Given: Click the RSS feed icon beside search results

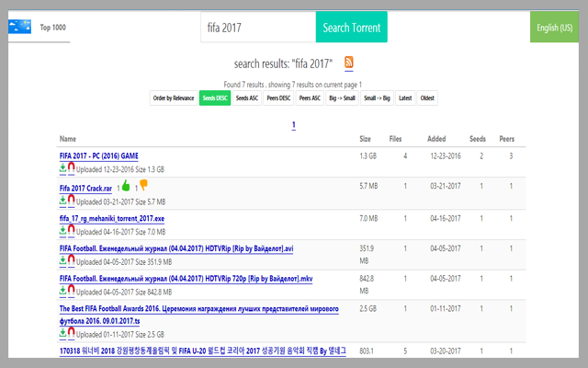Looking at the screenshot, I should click(x=349, y=63).
